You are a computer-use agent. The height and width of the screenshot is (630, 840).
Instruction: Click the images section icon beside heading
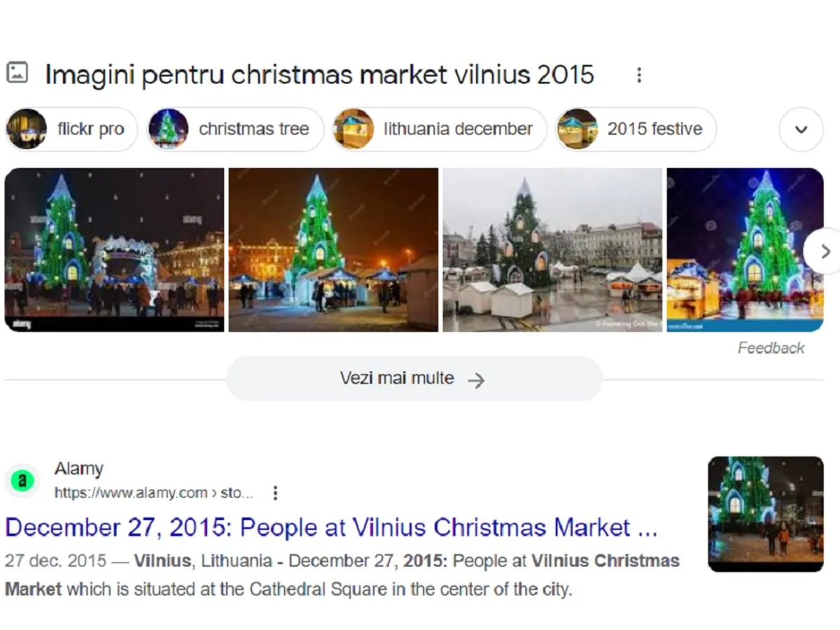17,73
